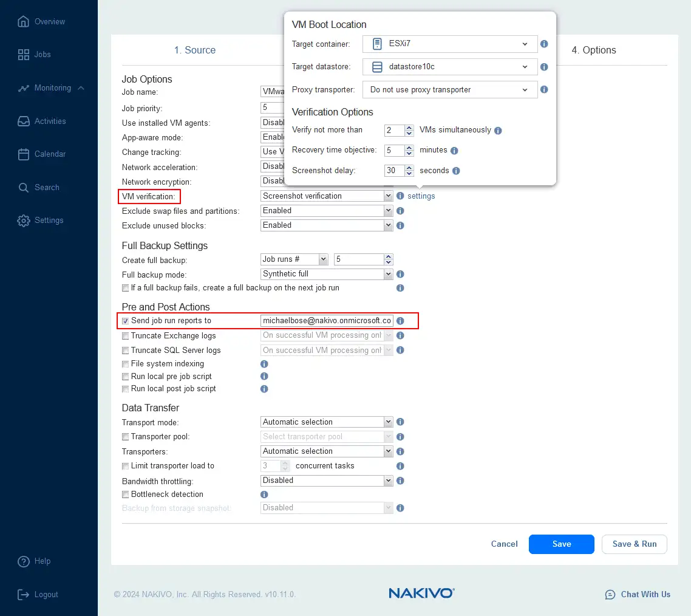Click info icon for Bottleneck detection

coord(264,495)
